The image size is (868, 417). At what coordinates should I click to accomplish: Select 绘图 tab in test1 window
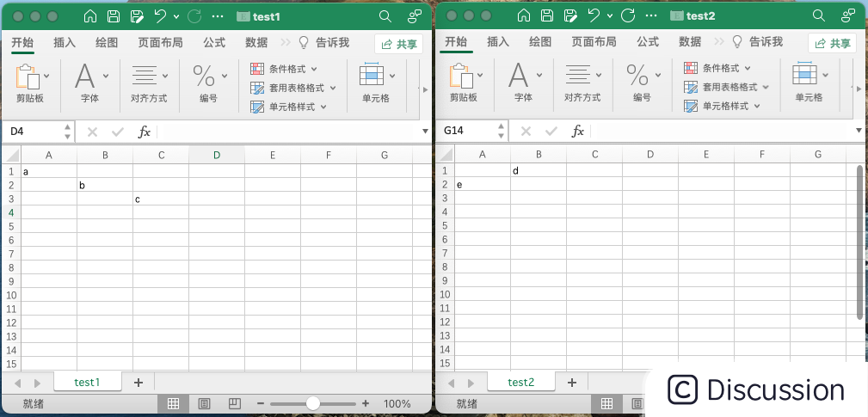(107, 43)
